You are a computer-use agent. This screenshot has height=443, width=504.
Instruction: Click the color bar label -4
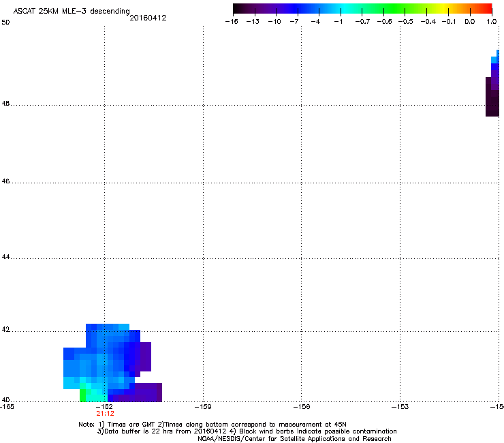click(x=315, y=22)
